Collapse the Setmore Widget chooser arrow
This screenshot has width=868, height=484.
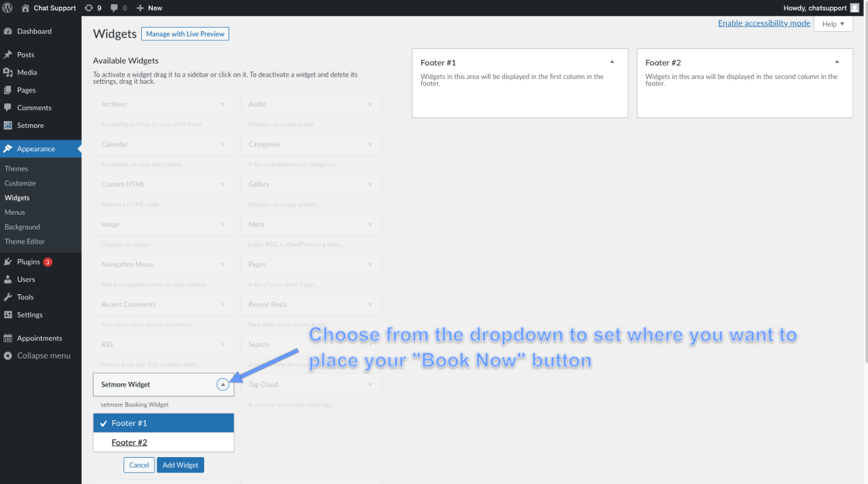[223, 384]
